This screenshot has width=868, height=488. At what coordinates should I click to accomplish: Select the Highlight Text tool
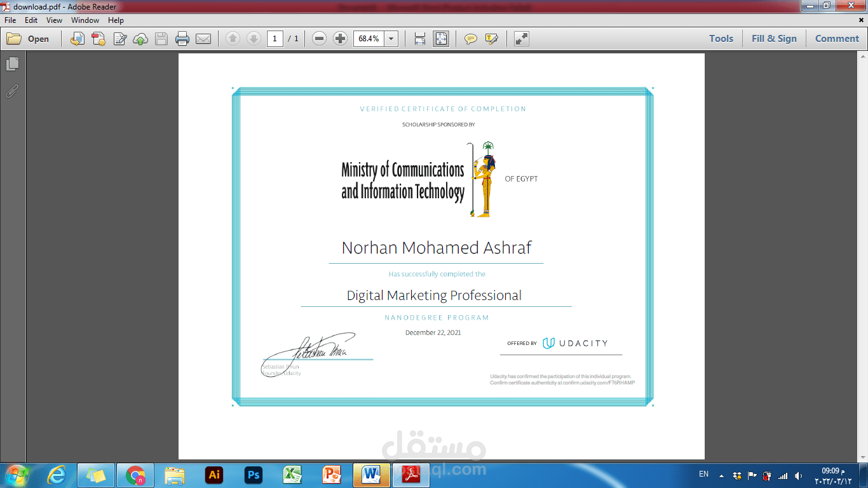click(x=491, y=39)
